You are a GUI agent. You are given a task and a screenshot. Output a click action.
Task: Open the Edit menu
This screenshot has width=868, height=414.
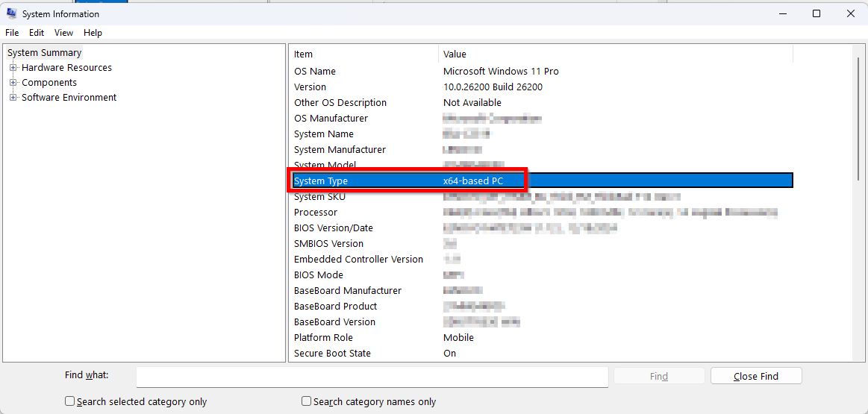point(37,33)
